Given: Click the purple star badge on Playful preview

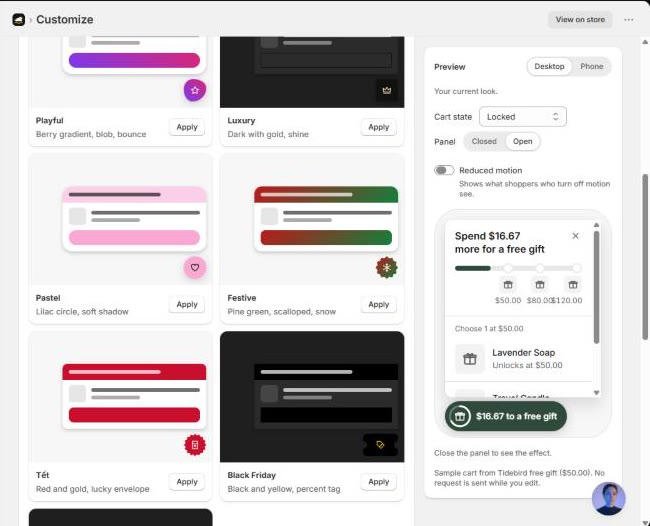Looking at the screenshot, I should [195, 90].
